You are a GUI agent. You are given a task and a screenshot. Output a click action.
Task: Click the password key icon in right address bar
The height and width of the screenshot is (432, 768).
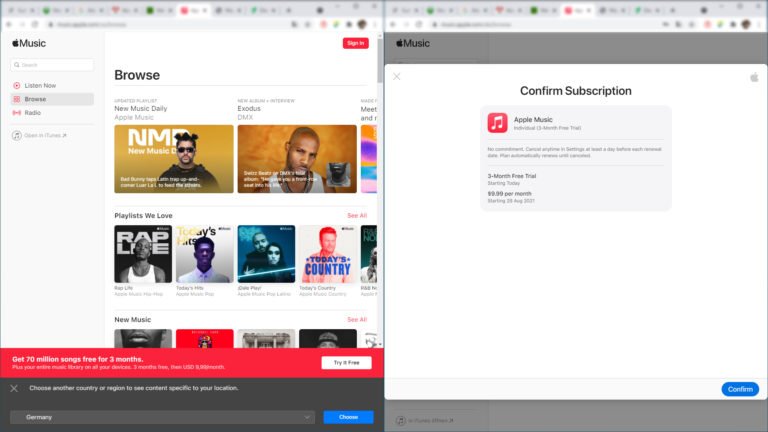666,24
